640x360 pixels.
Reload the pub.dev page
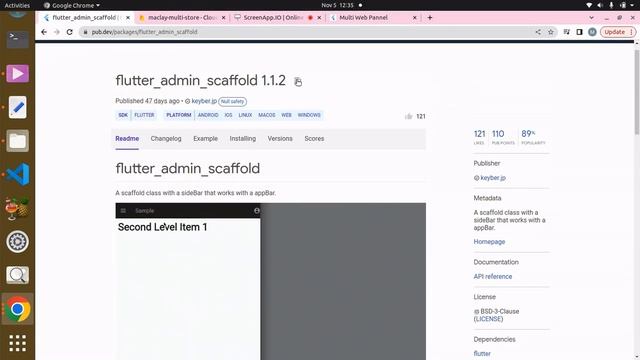click(x=69, y=32)
